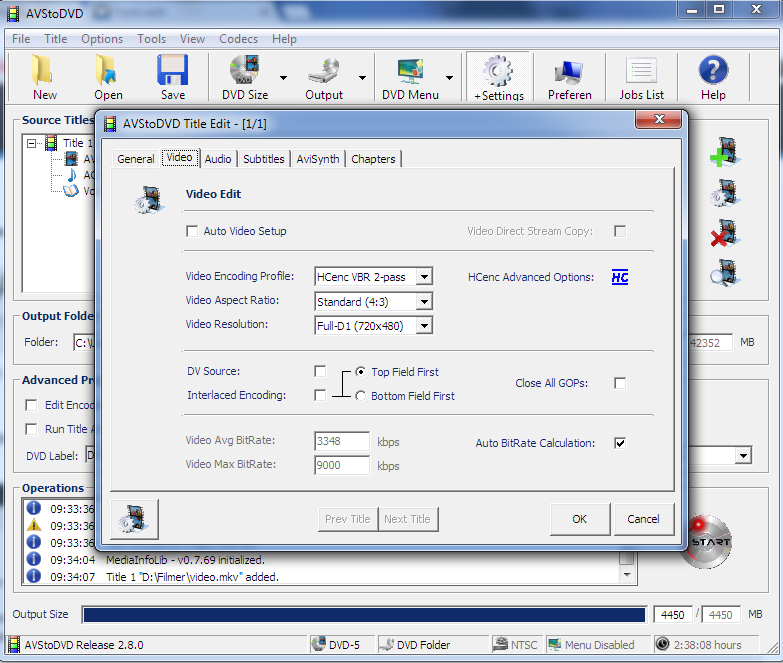Click the Output Size progress bar
This screenshot has width=783, height=663.
[364, 615]
